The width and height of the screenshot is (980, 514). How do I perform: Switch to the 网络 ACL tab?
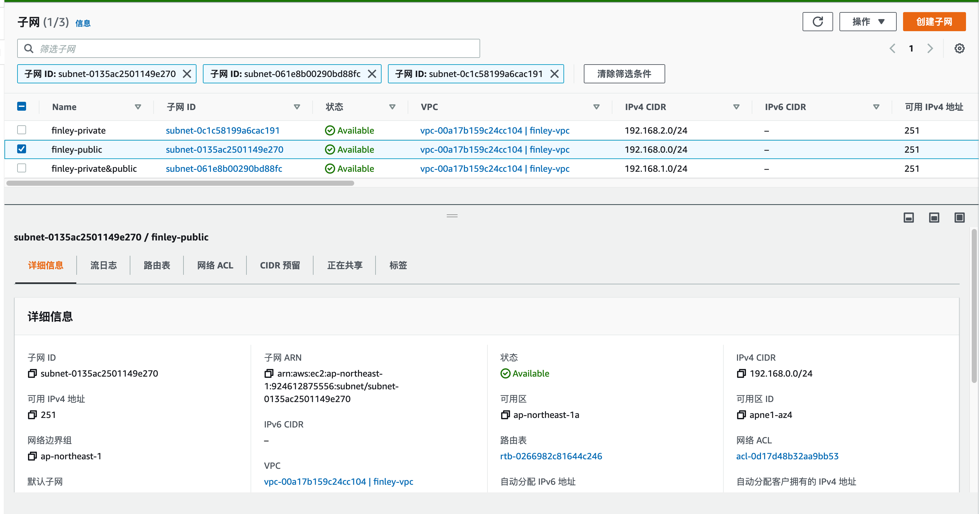[215, 265]
